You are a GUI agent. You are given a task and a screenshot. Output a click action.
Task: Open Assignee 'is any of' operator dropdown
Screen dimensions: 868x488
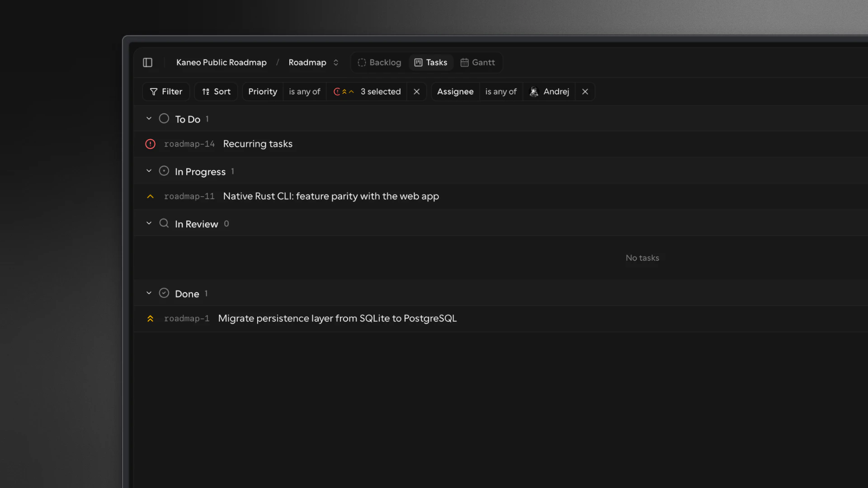pyautogui.click(x=500, y=92)
